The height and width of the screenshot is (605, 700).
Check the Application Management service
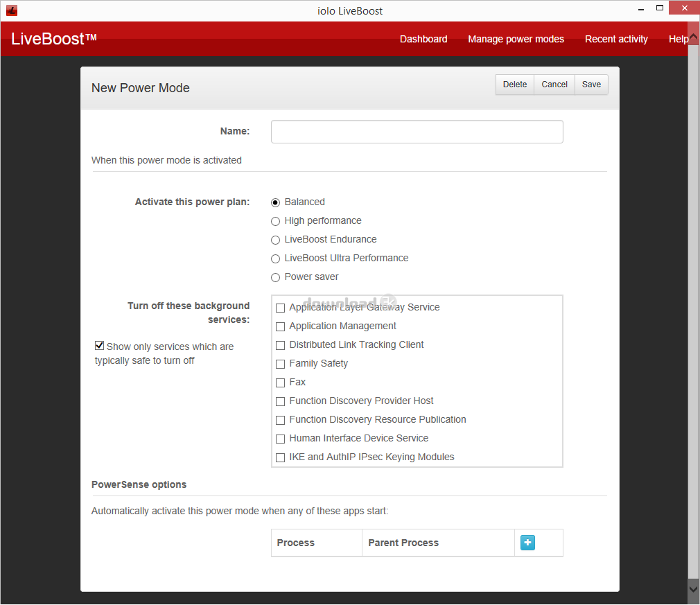point(281,327)
